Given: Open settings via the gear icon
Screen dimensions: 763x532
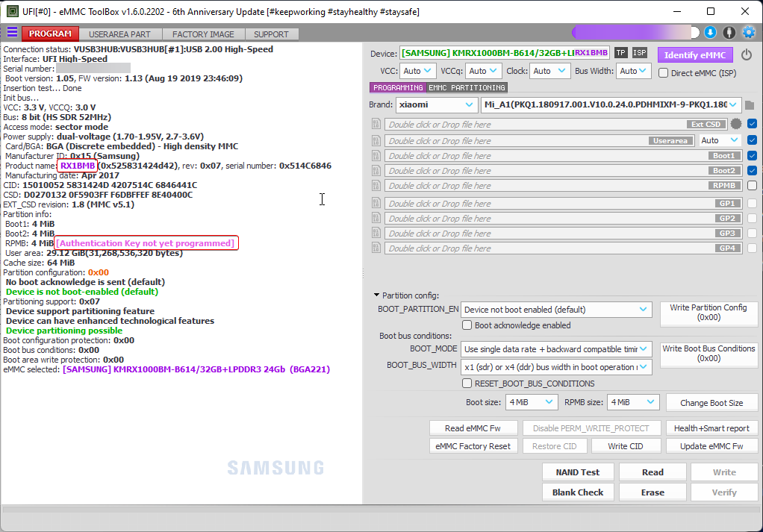Looking at the screenshot, I should point(748,33).
